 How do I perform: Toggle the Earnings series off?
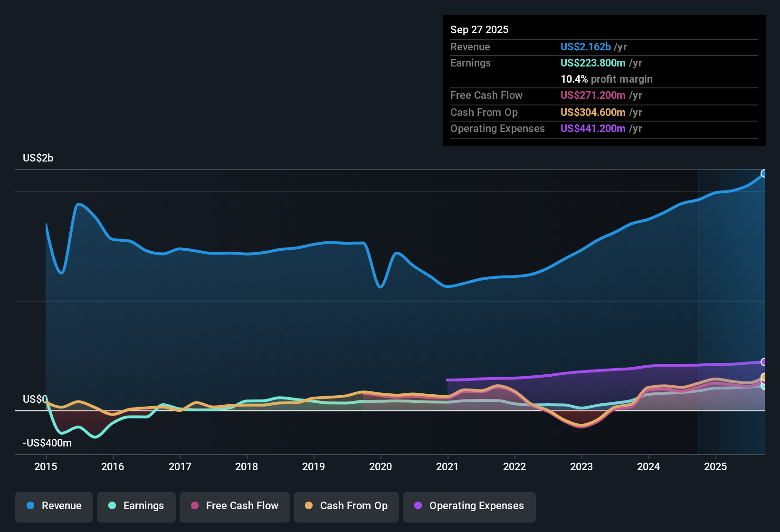coord(136,506)
